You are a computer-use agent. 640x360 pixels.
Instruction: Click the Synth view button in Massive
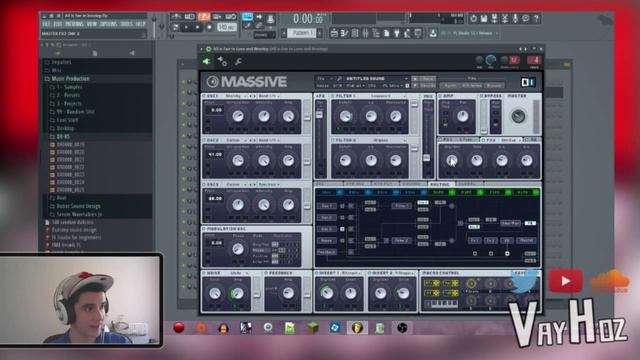click(450, 86)
